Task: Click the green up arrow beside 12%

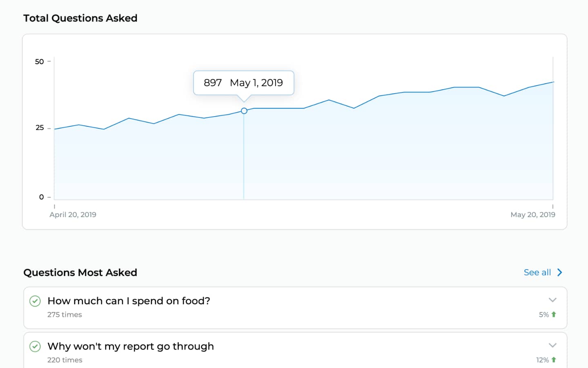Action: click(554, 360)
